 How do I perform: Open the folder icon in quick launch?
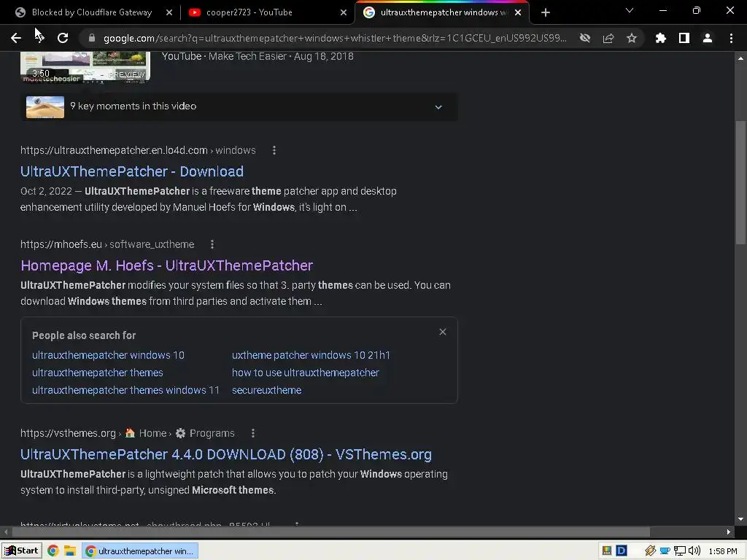(70, 551)
